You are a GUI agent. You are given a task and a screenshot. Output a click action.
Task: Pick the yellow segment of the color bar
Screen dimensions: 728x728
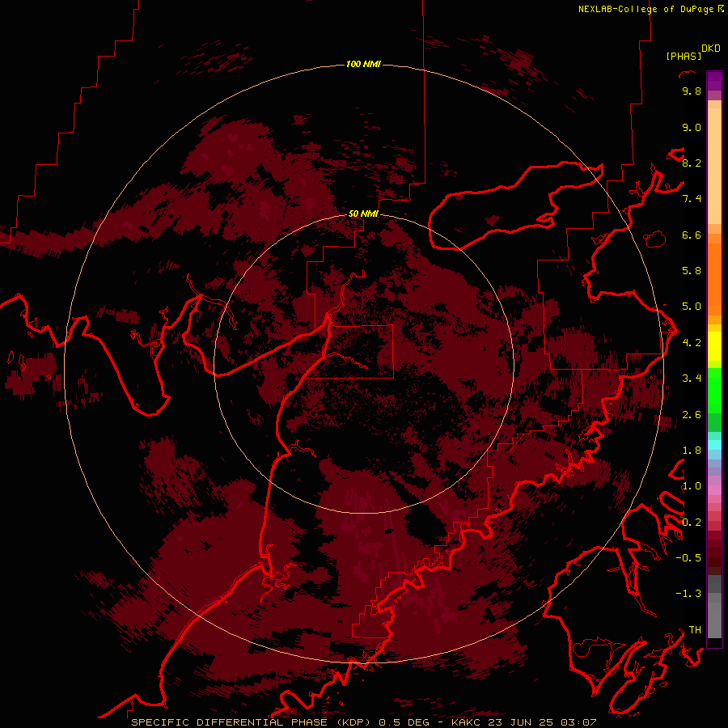714,346
